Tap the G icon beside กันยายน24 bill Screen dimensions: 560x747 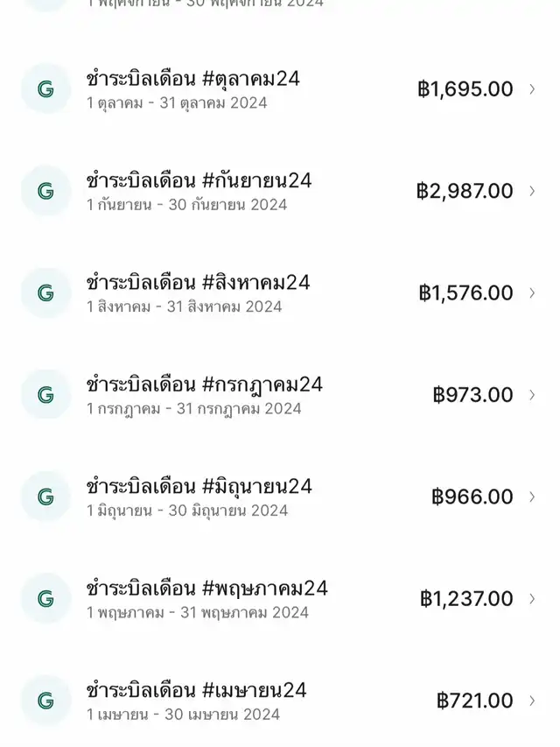pyautogui.click(x=45, y=190)
